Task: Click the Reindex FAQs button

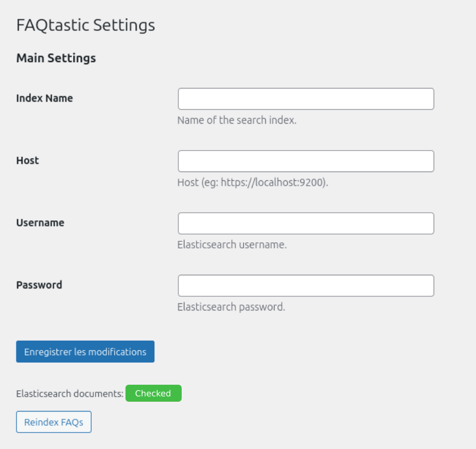Action: pos(53,422)
